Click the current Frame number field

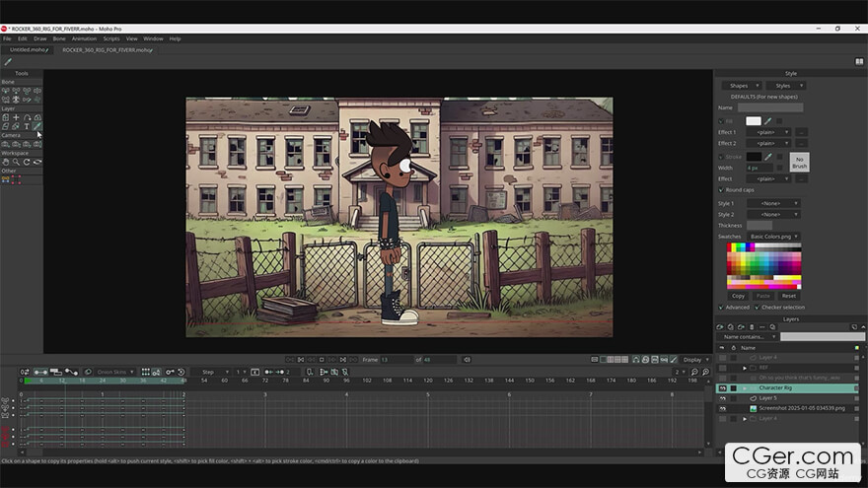pos(395,360)
